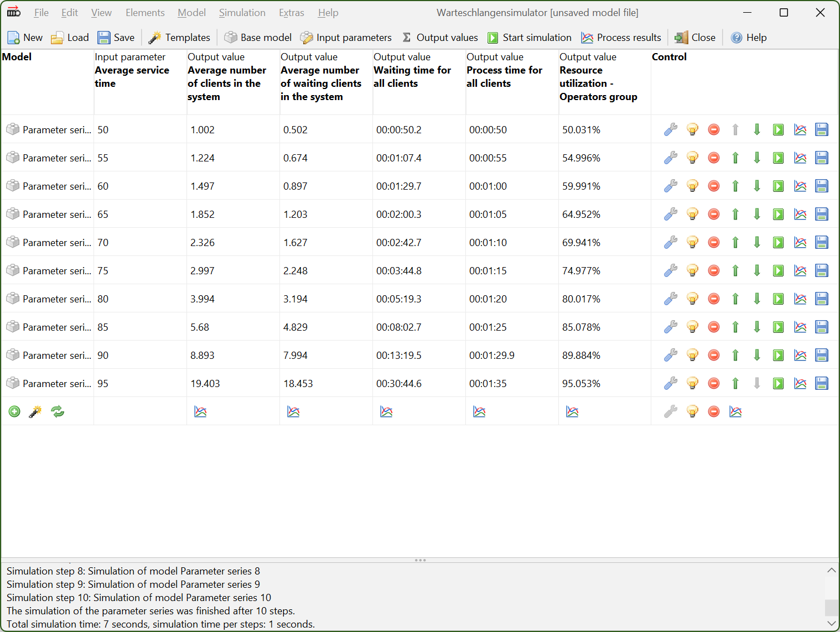840x632 pixels.
Task: Open the wrench settings for row 50
Action: coord(671,129)
